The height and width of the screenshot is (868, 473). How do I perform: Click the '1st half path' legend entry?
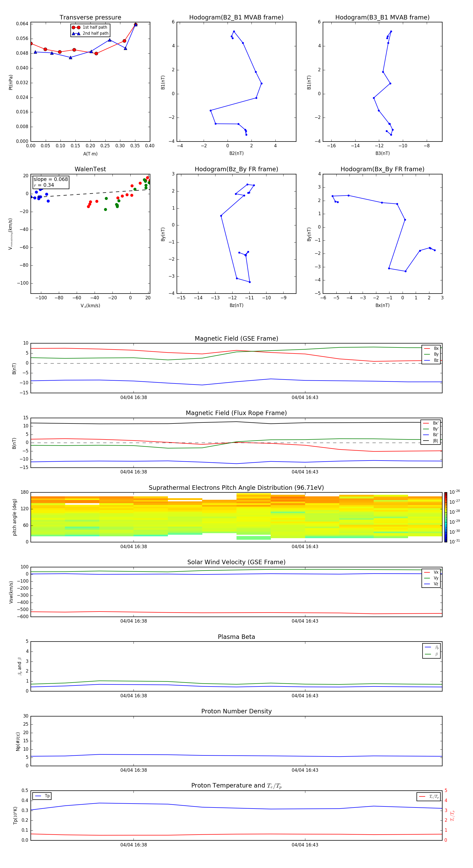(x=90, y=27)
